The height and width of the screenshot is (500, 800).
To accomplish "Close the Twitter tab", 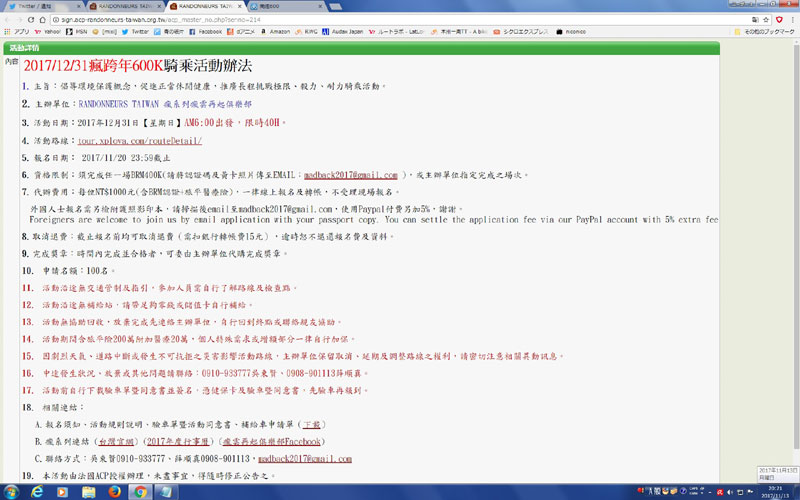I will tap(79, 6).
